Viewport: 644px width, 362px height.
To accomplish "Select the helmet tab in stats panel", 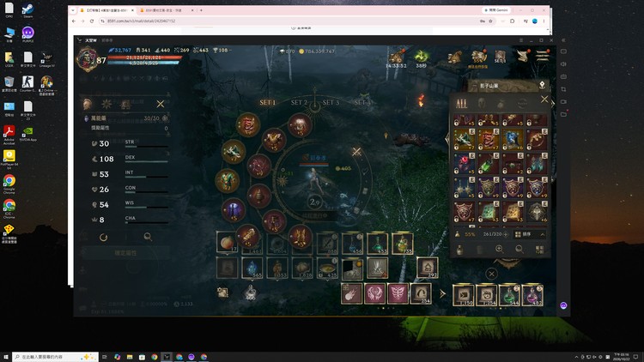I will (88, 105).
